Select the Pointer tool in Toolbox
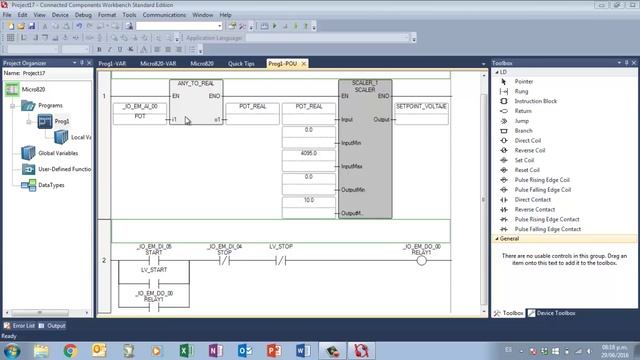 (x=524, y=82)
